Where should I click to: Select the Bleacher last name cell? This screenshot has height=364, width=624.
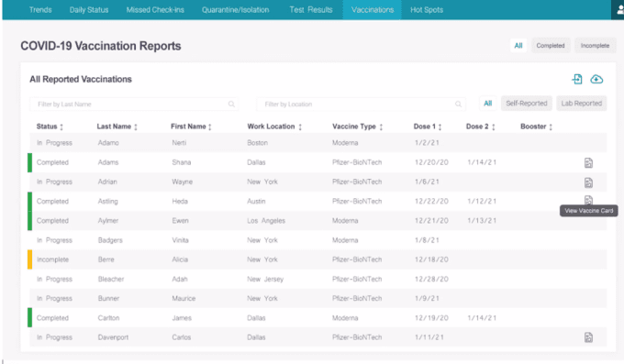pyautogui.click(x=111, y=280)
